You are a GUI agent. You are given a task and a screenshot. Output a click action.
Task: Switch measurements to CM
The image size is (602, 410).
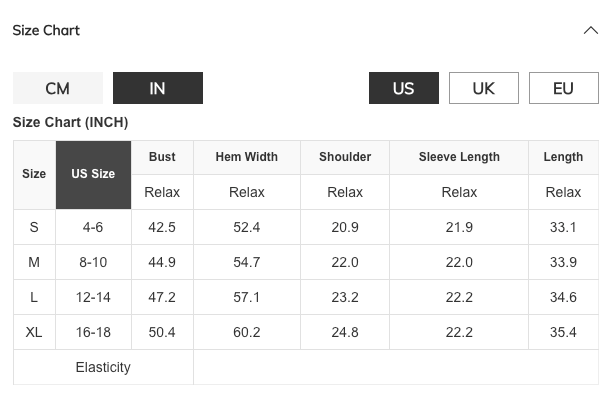pyautogui.click(x=58, y=88)
